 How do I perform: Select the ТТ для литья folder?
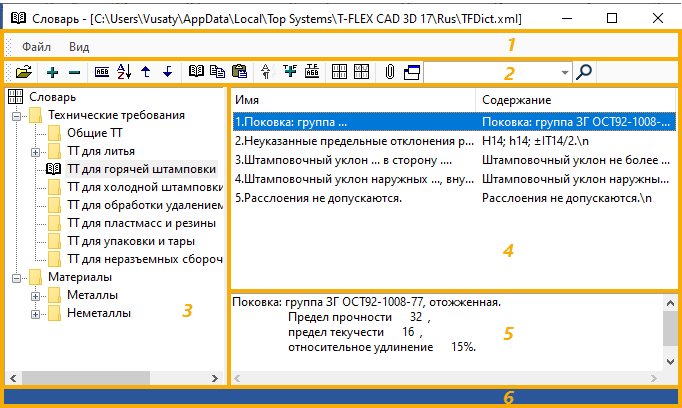[101, 151]
